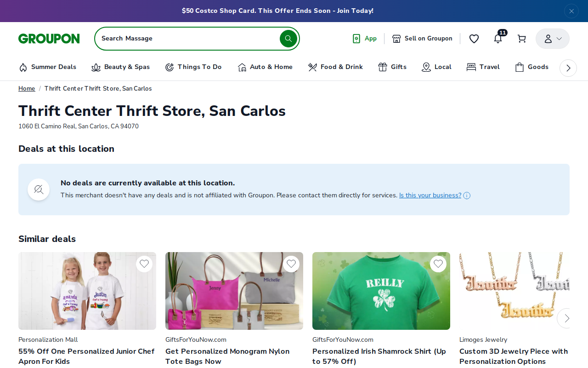Open the Goods category
This screenshot has width=588, height=368.
531,67
